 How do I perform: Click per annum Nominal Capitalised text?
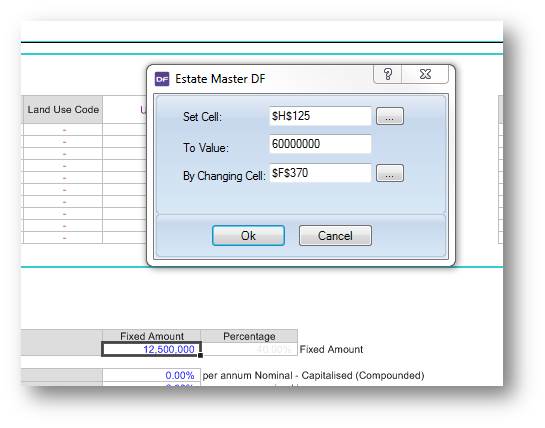(313, 375)
